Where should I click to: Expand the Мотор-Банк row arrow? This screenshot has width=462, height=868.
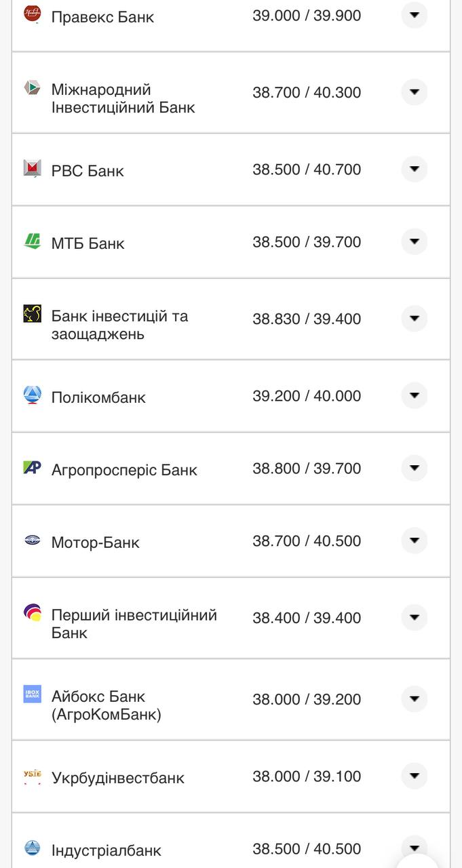[414, 540]
